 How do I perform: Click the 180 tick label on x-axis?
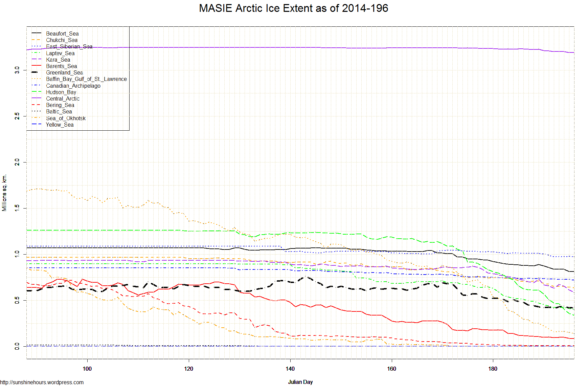(493, 369)
